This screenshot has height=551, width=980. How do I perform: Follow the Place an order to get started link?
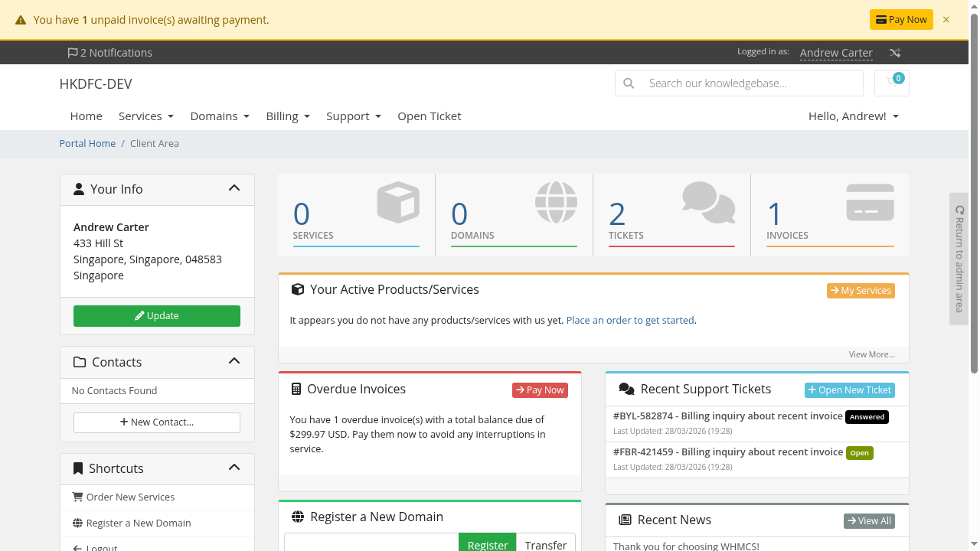(630, 321)
